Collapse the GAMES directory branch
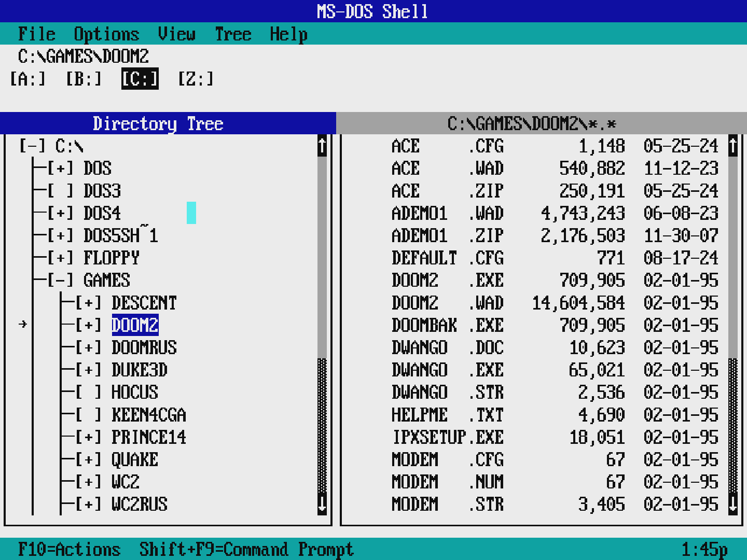The height and width of the screenshot is (560, 747). click(x=61, y=281)
